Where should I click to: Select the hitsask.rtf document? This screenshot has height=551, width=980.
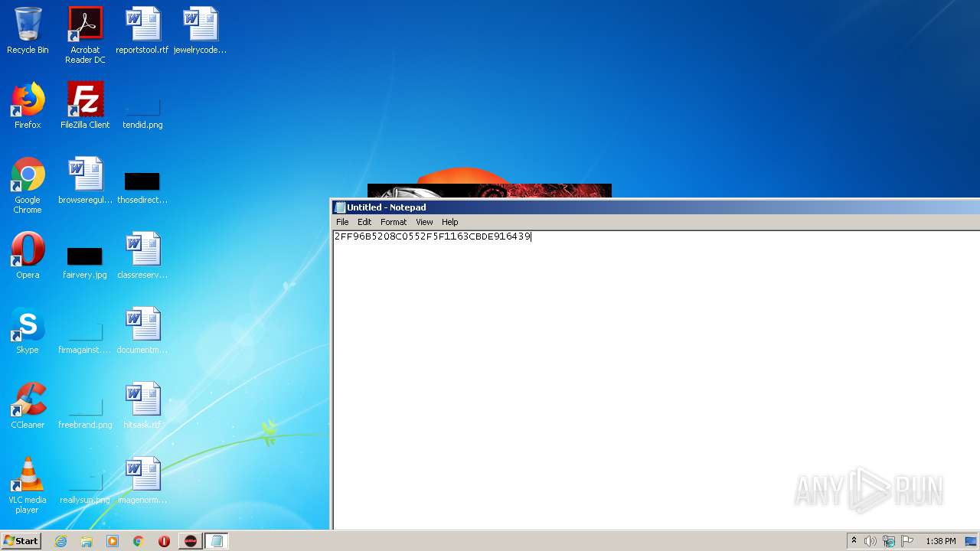142,406
